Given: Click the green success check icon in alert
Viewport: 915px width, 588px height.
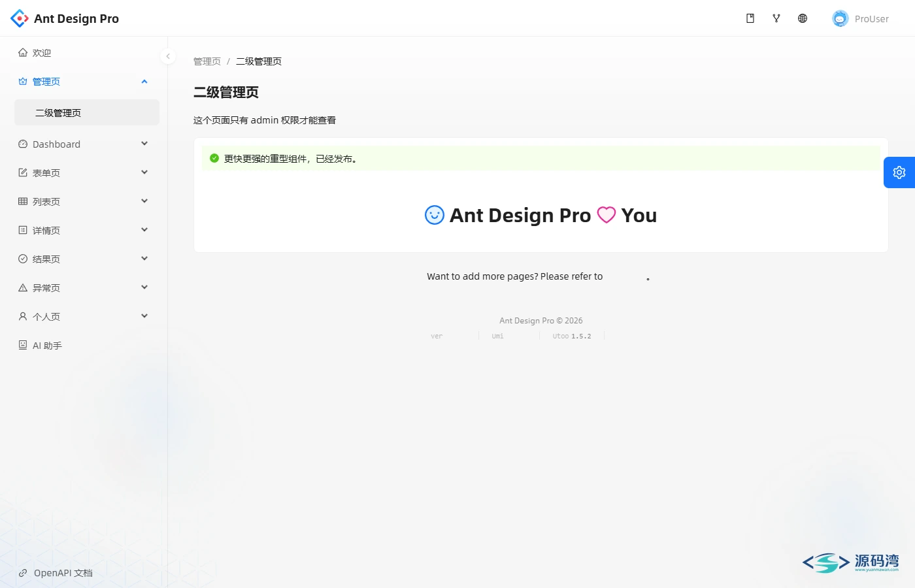Looking at the screenshot, I should pos(214,158).
